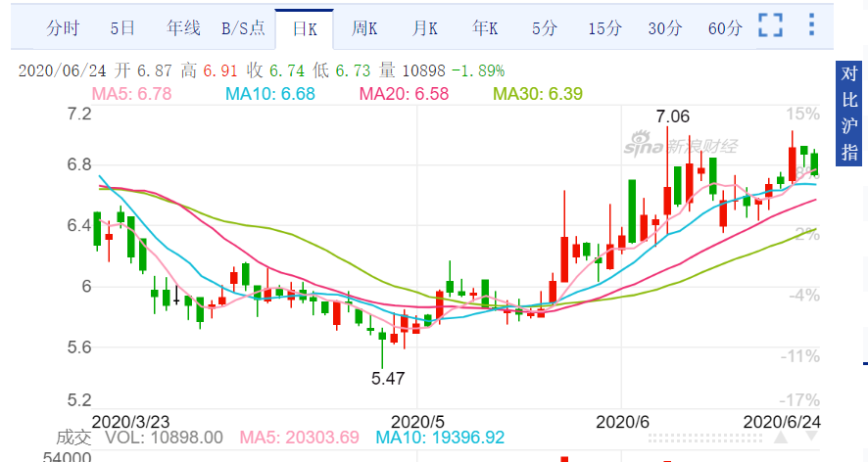This screenshot has height=462, width=868.
Task: Select the 年线 tab
Action: [183, 28]
